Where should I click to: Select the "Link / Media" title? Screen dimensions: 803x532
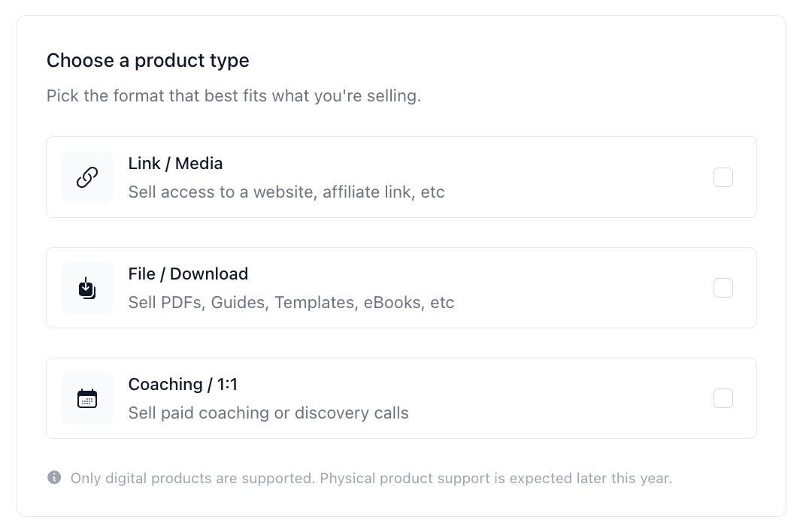pyautogui.click(x=175, y=163)
